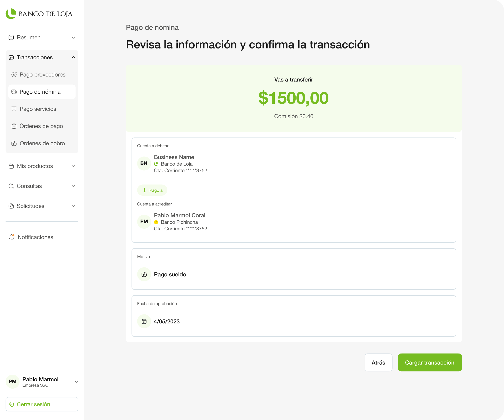Click the calendar icon beside approval date

144,321
